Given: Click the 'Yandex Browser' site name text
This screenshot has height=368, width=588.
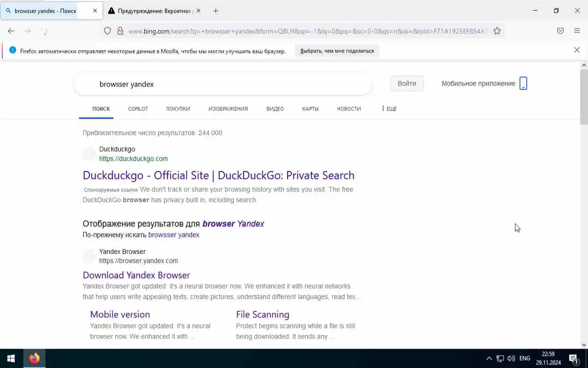Looking at the screenshot, I should 122,252.
